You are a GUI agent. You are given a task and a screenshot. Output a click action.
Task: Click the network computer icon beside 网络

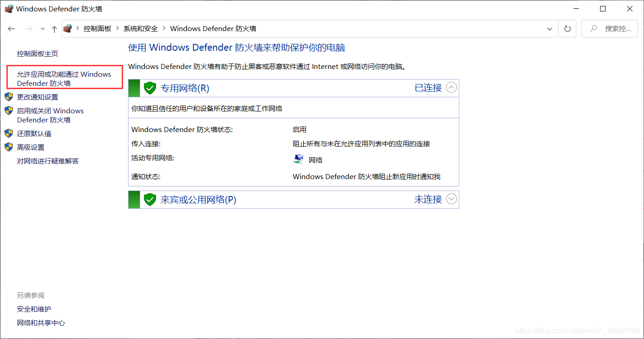[298, 159]
